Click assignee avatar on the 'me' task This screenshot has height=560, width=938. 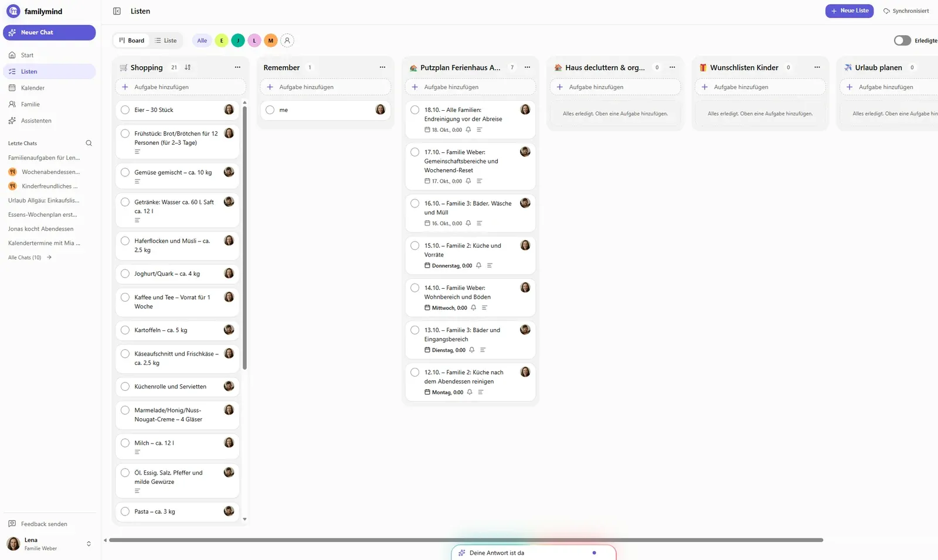click(380, 110)
